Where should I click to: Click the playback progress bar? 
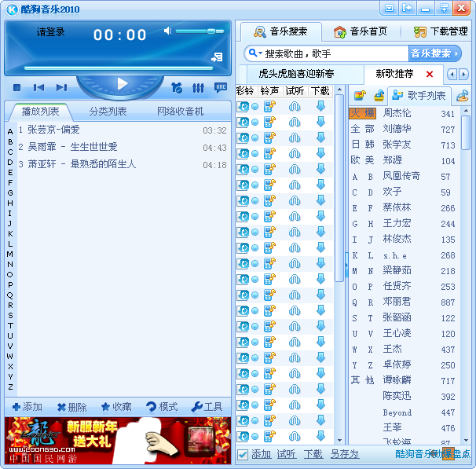(119, 68)
